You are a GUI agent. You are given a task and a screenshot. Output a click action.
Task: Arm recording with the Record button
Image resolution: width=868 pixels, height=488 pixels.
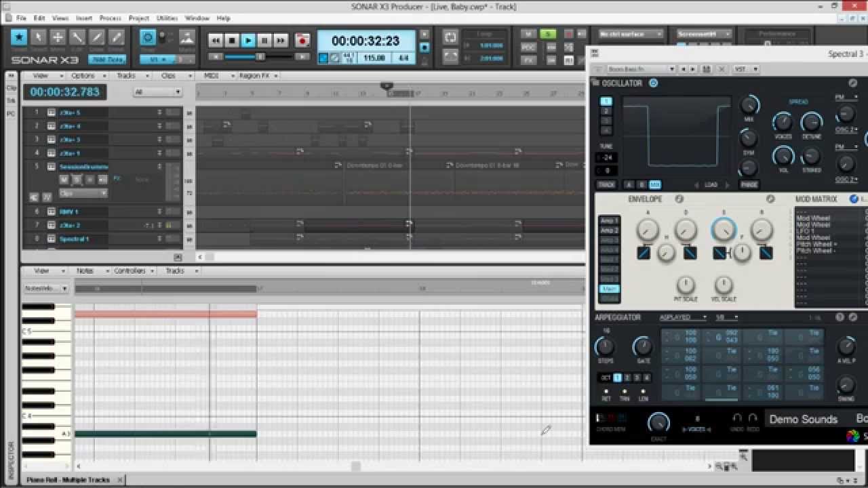(302, 41)
